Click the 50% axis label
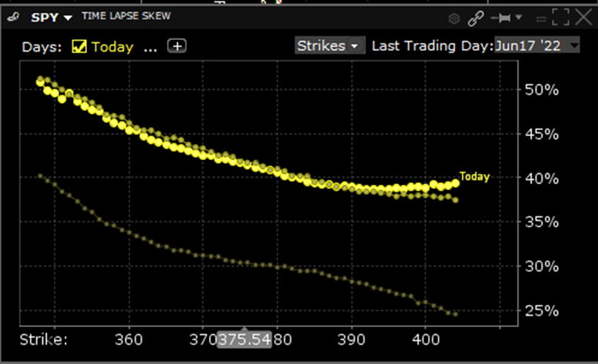598x364 pixels. (542, 90)
